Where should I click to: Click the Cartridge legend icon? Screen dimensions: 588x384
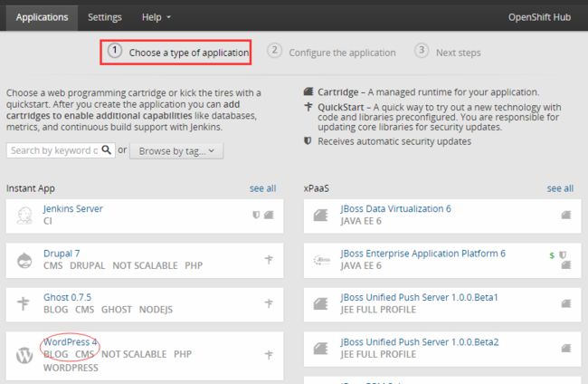308,91
